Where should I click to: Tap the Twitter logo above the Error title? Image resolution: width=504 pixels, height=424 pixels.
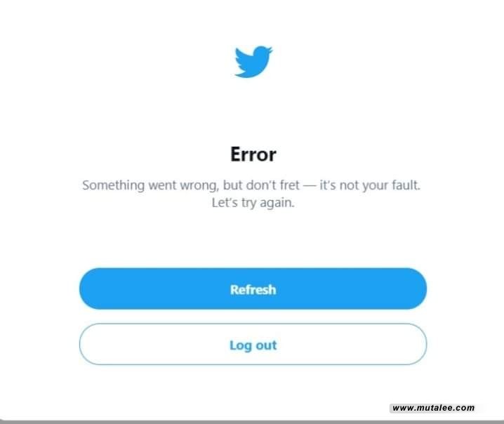click(x=253, y=62)
